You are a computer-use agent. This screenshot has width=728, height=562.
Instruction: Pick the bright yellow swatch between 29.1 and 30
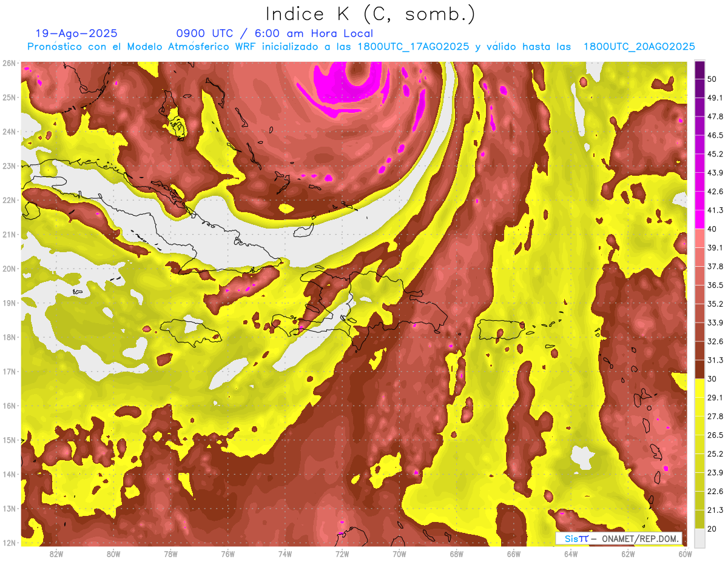coord(699,388)
